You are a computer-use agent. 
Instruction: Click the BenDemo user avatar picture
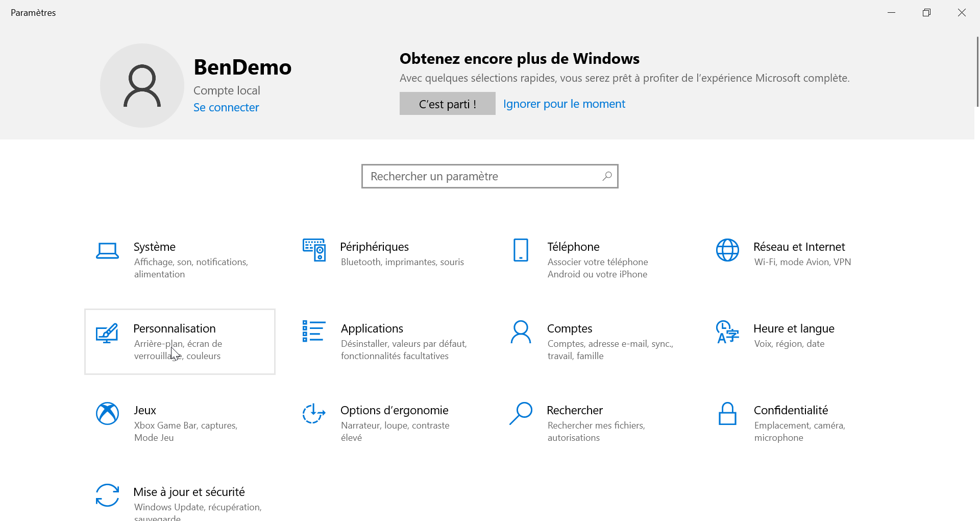(x=142, y=85)
